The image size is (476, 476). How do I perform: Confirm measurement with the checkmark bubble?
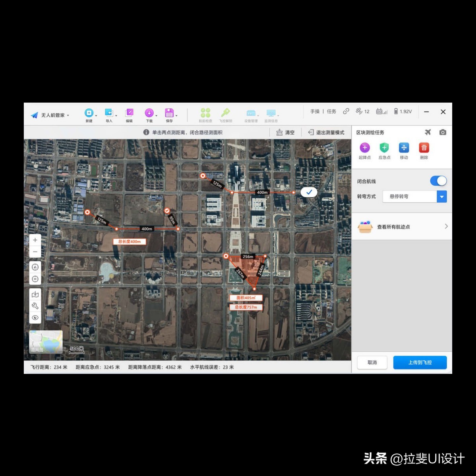[x=309, y=192]
